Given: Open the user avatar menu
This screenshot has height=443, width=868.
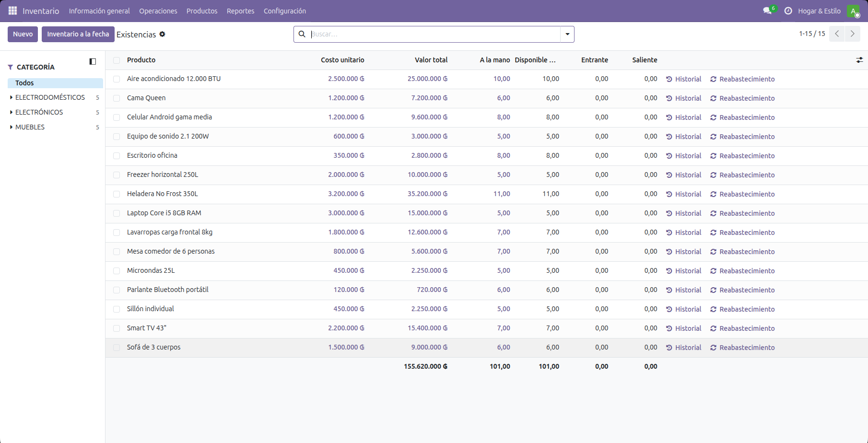Looking at the screenshot, I should [853, 11].
